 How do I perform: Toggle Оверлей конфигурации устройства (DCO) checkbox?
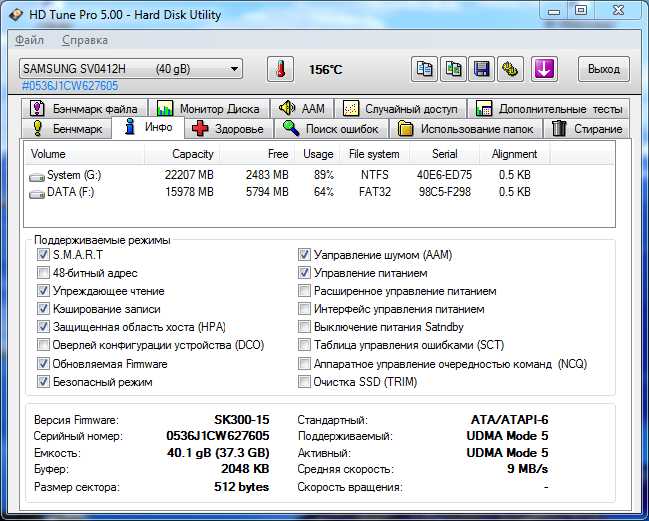(43, 345)
